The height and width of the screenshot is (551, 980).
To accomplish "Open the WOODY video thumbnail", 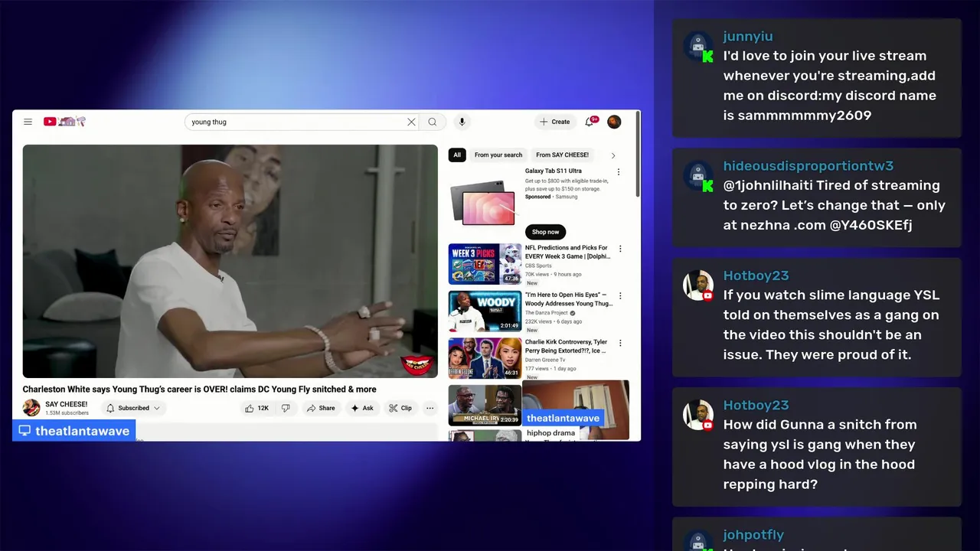I will tap(485, 311).
